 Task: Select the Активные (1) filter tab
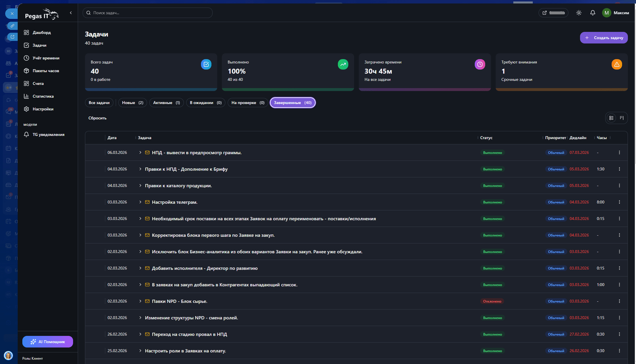tap(166, 103)
